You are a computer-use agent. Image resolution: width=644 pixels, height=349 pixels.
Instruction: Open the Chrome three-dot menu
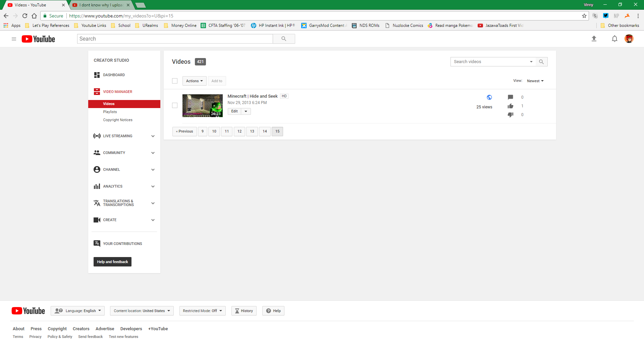[x=638, y=16]
